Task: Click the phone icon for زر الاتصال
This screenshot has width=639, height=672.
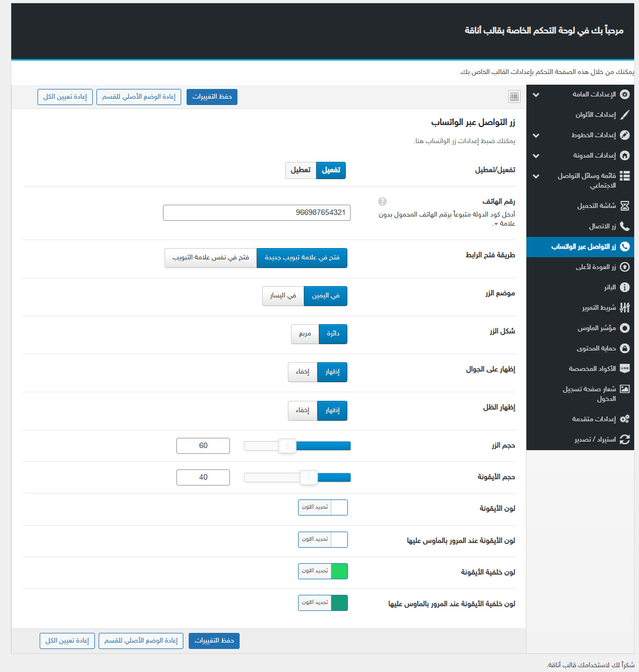Action: [625, 226]
